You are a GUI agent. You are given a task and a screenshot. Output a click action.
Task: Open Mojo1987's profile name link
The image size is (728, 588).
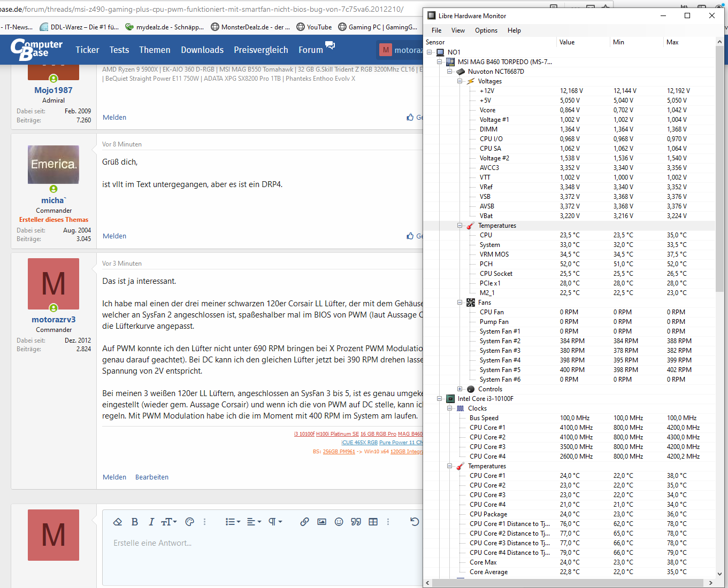(x=53, y=90)
